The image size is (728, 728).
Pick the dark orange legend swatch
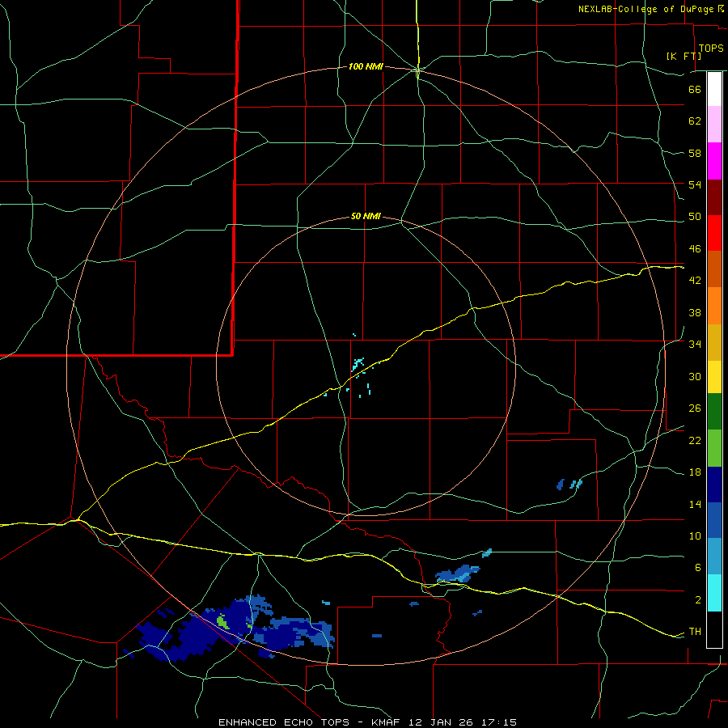(x=714, y=269)
